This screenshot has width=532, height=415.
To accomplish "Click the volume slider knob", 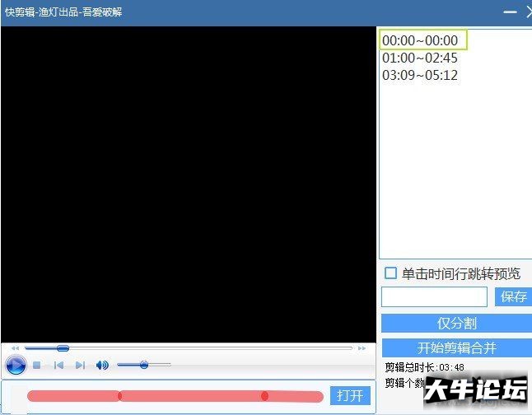I will click(x=144, y=365).
